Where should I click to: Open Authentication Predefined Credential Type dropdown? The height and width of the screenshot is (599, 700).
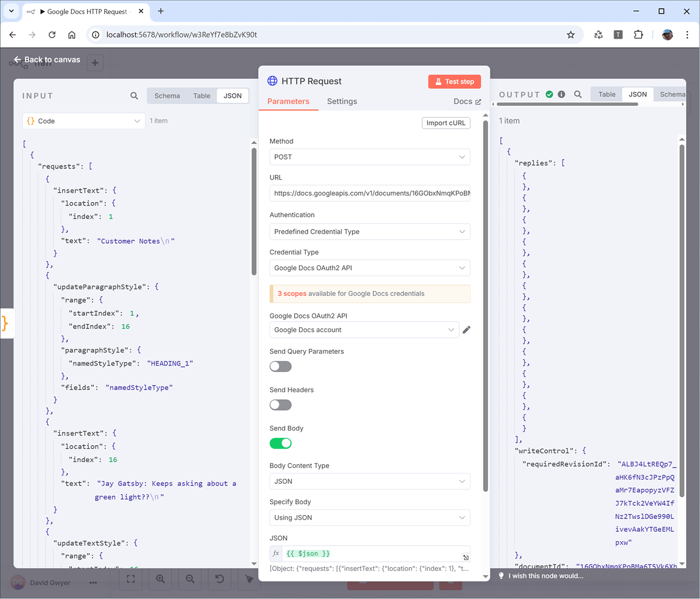(x=370, y=232)
